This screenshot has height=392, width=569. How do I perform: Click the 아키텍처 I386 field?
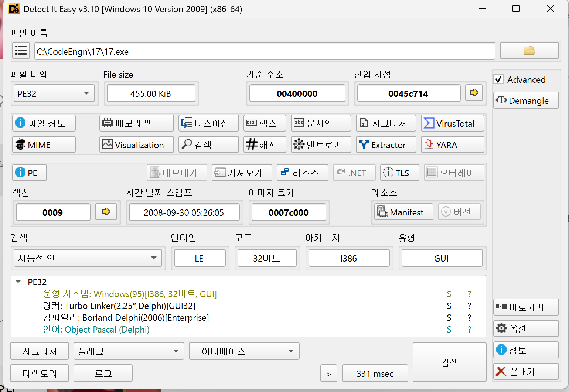349,258
